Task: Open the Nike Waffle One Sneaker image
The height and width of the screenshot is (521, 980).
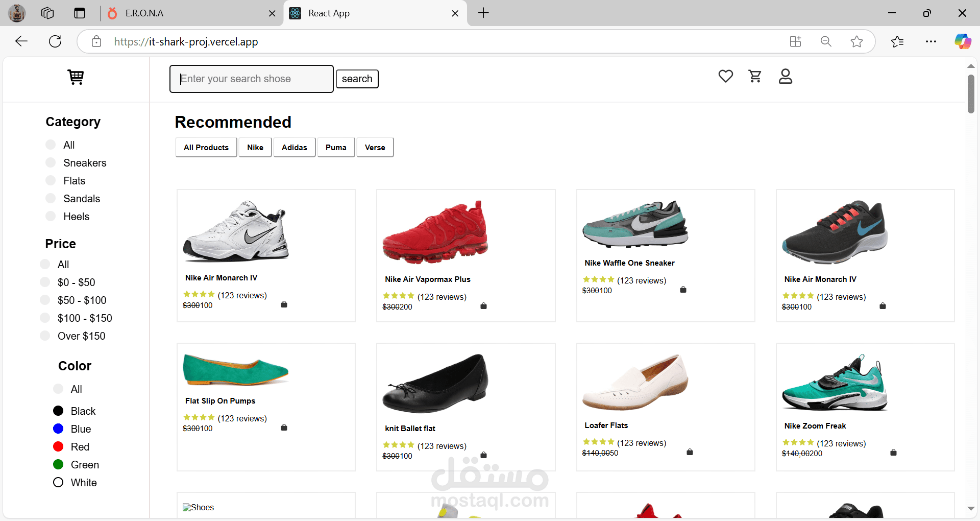Action: point(635,224)
